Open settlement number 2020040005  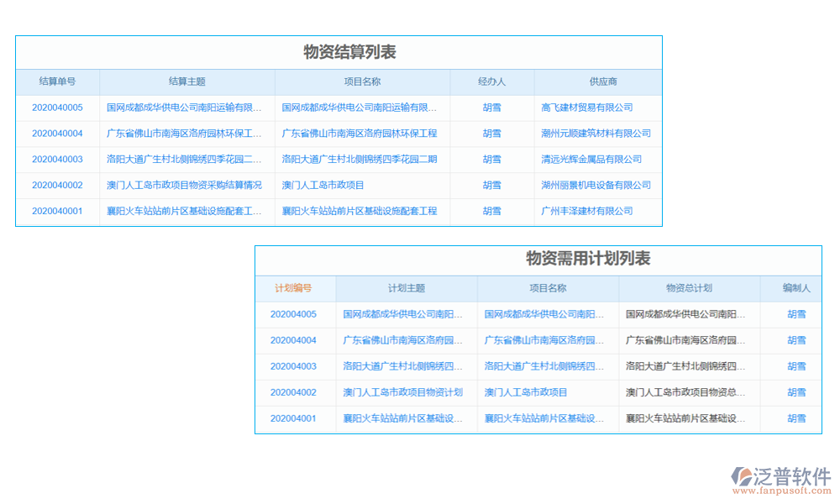(x=56, y=108)
